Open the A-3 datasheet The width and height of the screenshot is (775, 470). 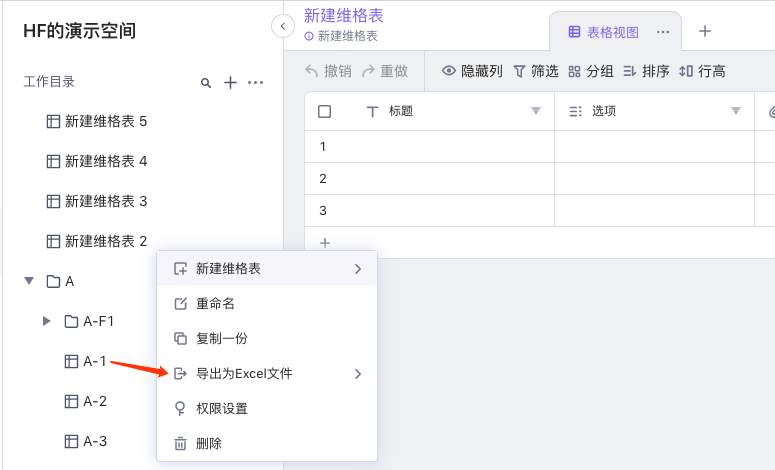tap(86, 441)
